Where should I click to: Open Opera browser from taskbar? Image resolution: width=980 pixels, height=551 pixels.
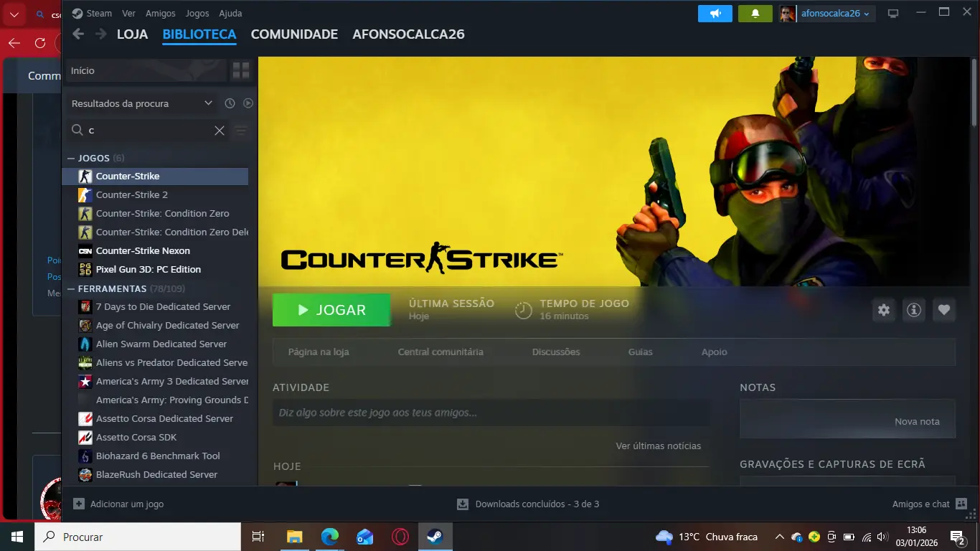(x=400, y=537)
